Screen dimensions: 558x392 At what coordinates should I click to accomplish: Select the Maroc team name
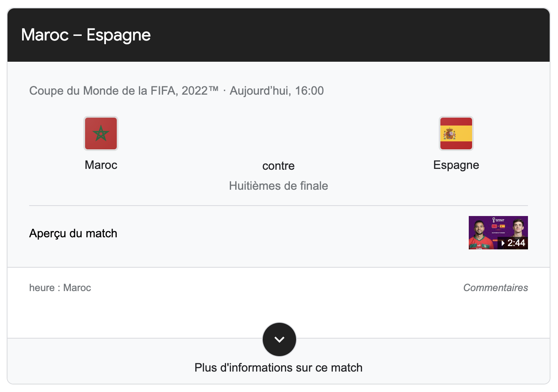pos(101,165)
